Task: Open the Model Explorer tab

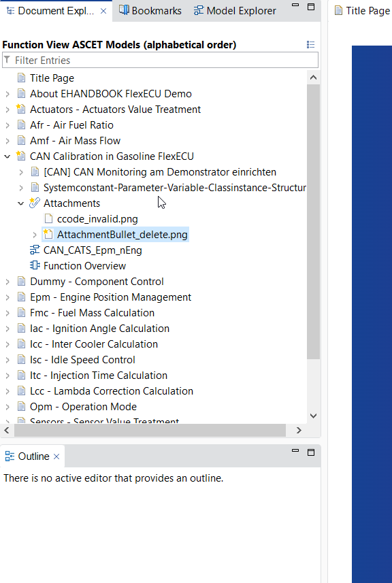Action: 235,11
